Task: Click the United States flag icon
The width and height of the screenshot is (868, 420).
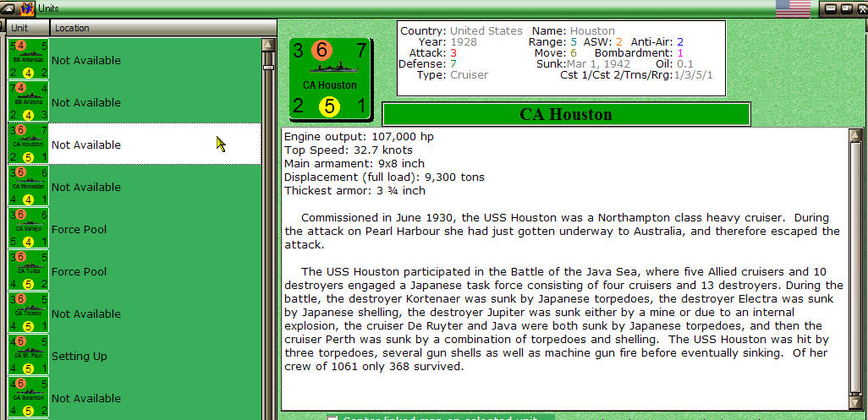Action: 793,8
